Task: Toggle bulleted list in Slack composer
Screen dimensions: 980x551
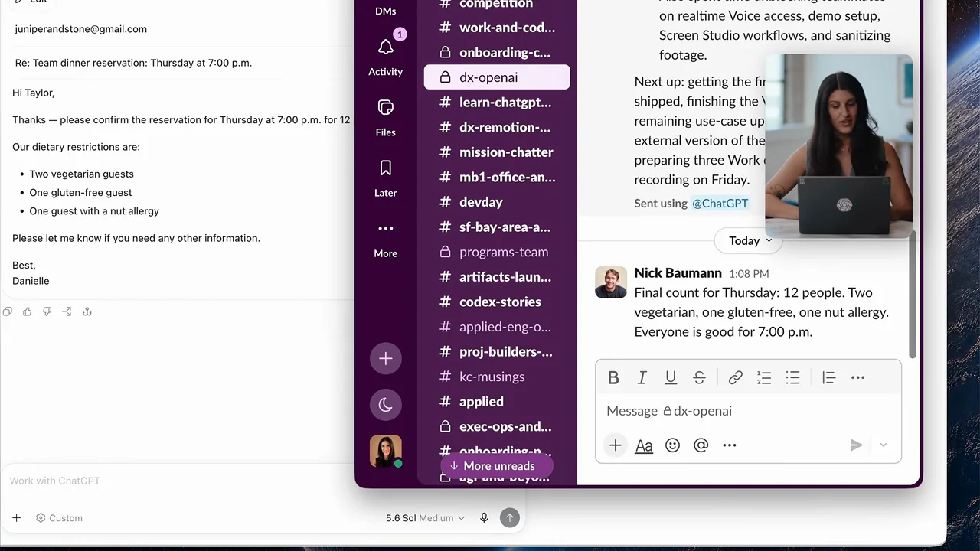Action: pyautogui.click(x=792, y=377)
